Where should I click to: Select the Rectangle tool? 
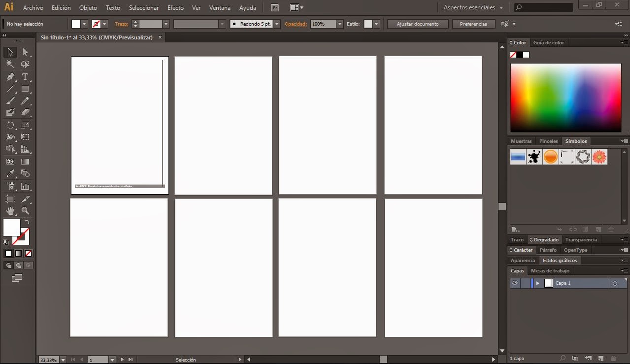(x=24, y=89)
